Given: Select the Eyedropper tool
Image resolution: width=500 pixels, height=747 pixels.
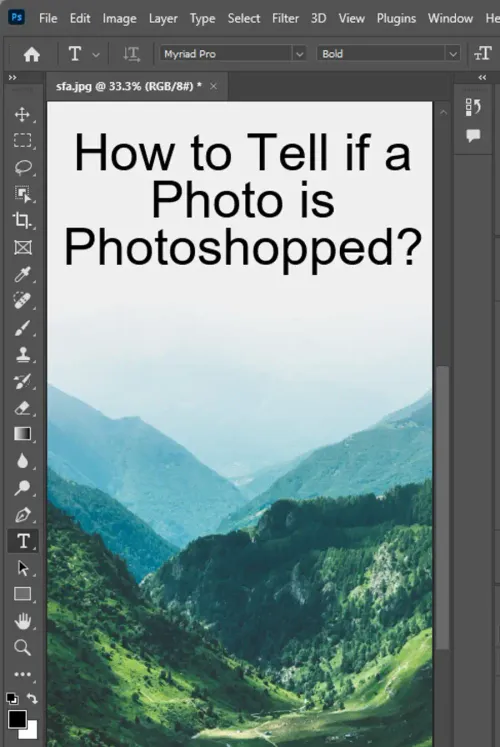Looking at the screenshot, I should coord(22,274).
